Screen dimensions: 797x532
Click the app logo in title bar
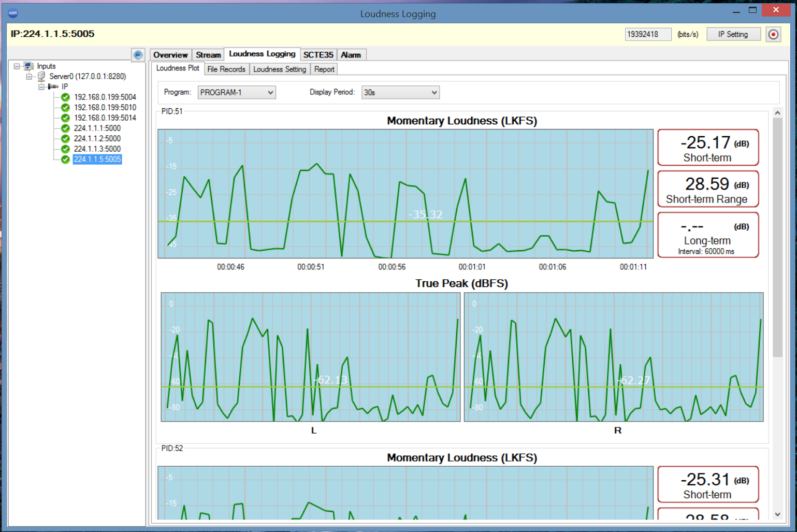point(13,13)
